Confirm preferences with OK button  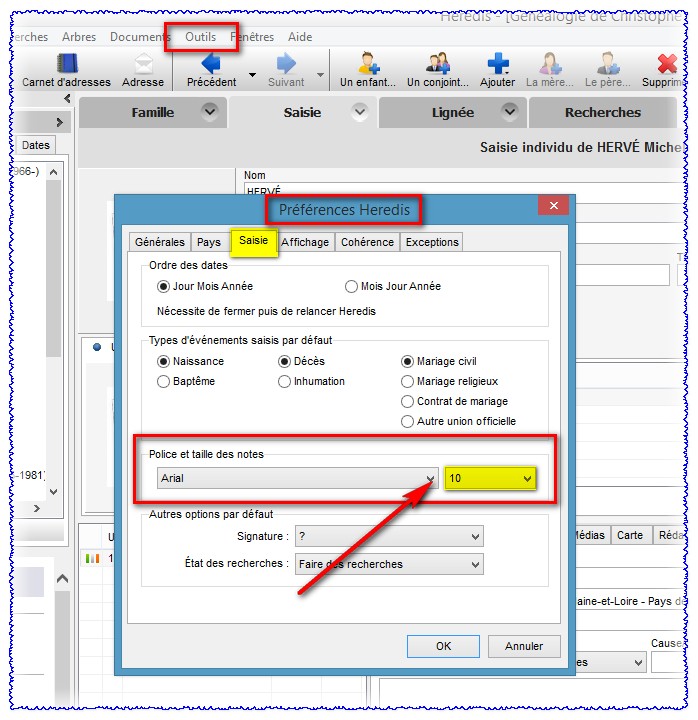click(x=443, y=646)
